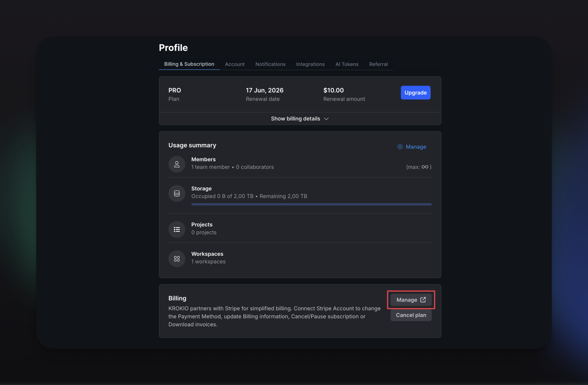Image resolution: width=588 pixels, height=385 pixels.
Task: Click the Usage summary heading
Action: pos(192,145)
